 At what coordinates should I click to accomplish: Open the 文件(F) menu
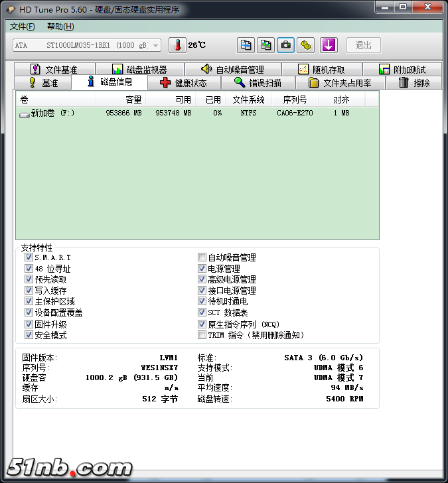(x=23, y=27)
